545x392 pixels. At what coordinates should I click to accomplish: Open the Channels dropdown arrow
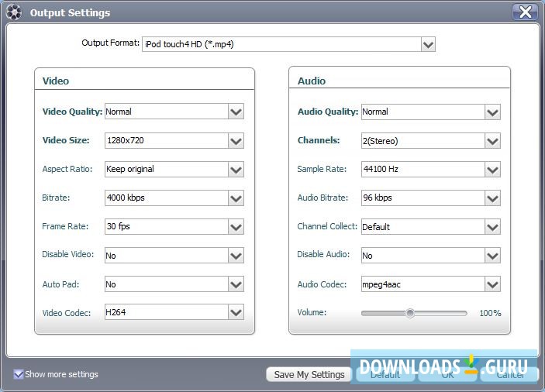tap(492, 141)
